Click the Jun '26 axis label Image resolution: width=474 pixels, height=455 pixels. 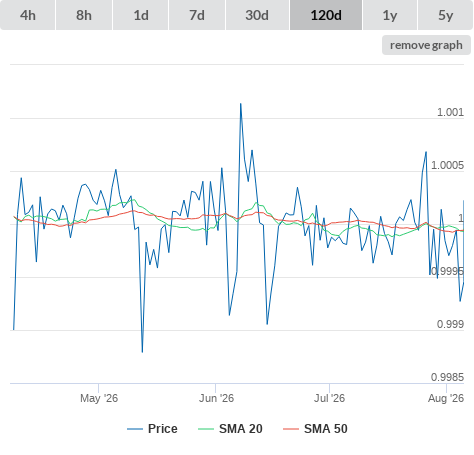pyautogui.click(x=216, y=398)
